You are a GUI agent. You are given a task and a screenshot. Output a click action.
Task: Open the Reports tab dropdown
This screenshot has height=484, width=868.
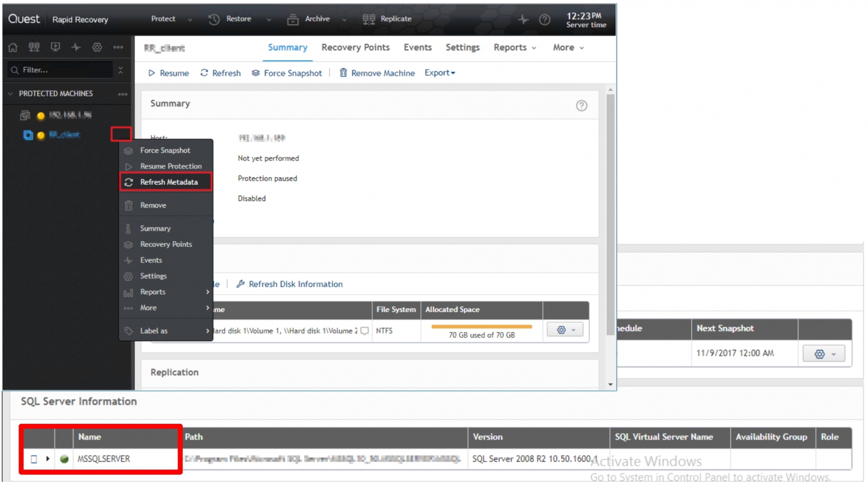pos(515,48)
